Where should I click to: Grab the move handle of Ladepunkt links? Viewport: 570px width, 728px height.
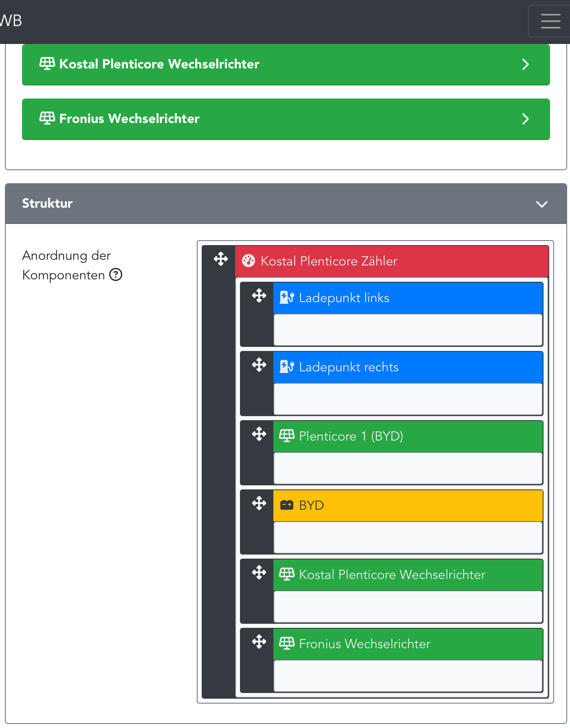coord(259,296)
